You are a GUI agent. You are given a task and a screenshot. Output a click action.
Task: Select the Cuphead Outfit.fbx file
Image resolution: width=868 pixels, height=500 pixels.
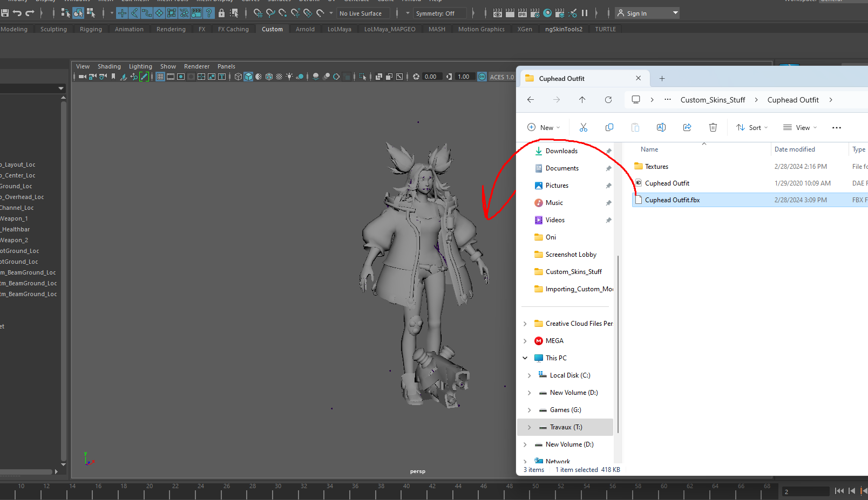pyautogui.click(x=750, y=200)
